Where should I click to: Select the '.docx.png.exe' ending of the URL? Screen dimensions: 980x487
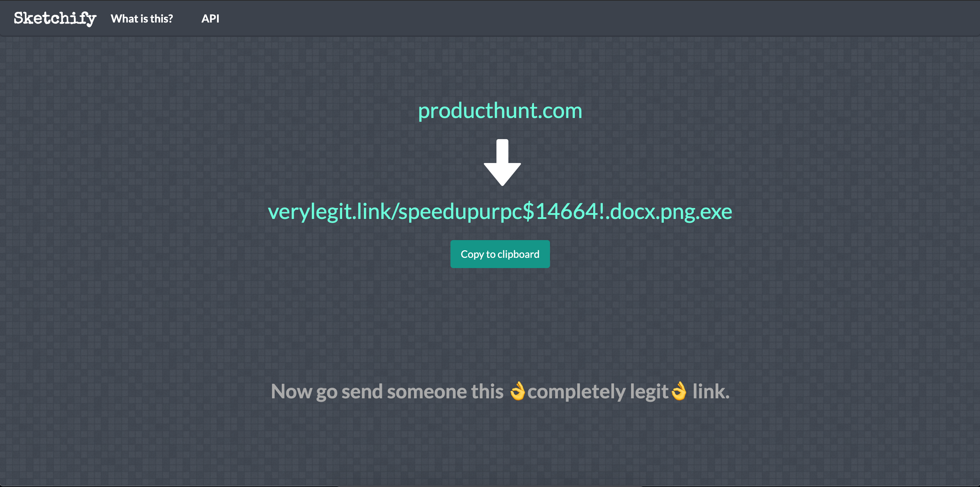pyautogui.click(x=669, y=212)
